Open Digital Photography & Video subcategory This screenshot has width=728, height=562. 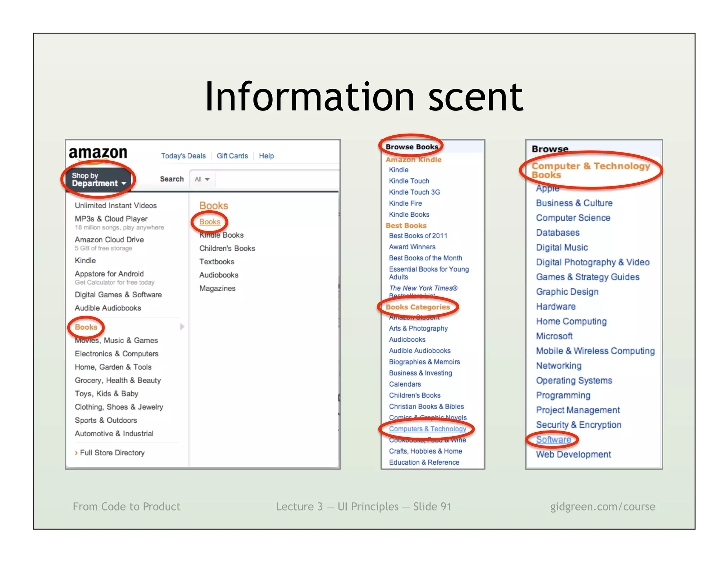point(593,262)
